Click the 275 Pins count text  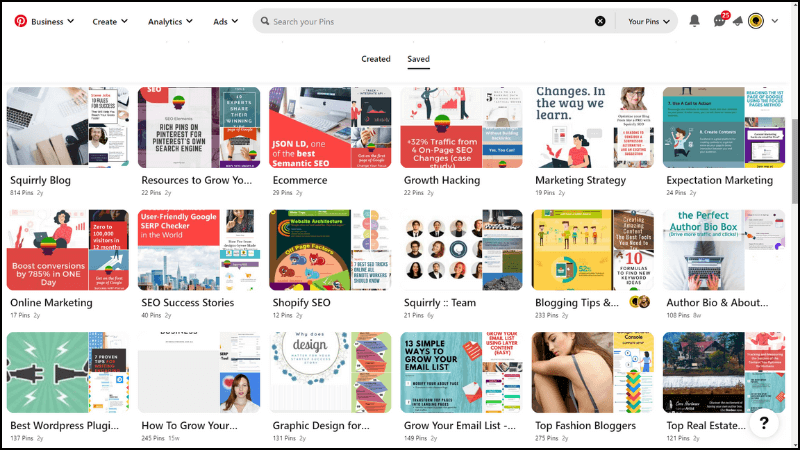546,438
